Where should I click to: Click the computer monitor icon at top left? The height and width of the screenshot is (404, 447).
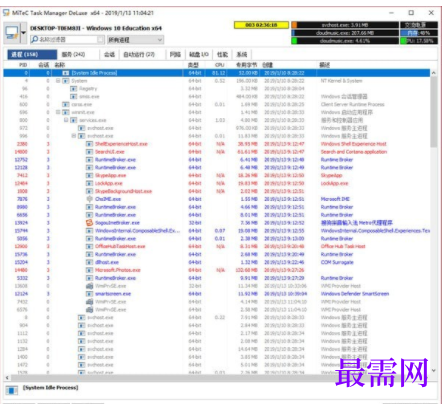(12, 33)
